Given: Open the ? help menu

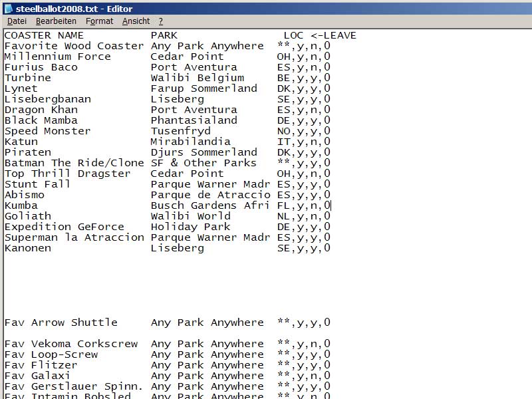Looking at the screenshot, I should coord(160,21).
